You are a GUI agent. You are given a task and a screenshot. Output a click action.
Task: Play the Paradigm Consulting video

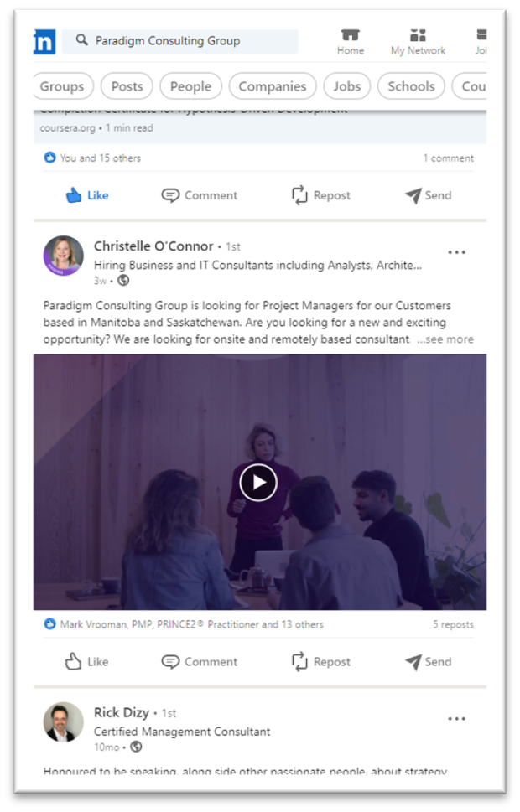[258, 482]
